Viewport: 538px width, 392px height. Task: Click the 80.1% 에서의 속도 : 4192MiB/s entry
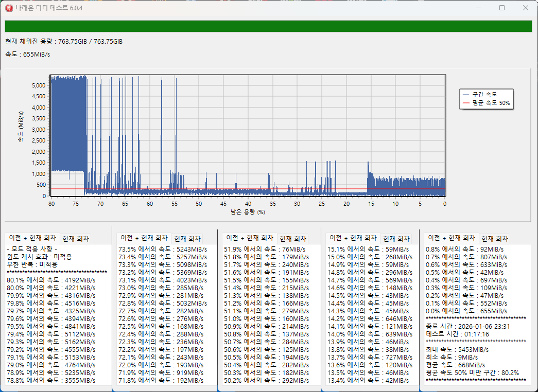tap(51, 280)
